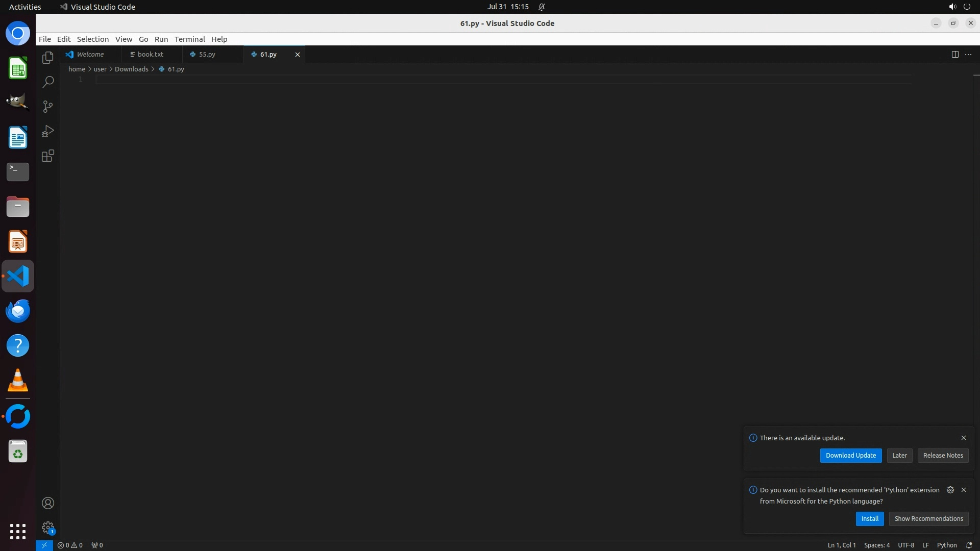Viewport: 980px width, 551px height.
Task: Toggle the notifications bell in status bar
Action: point(969,545)
